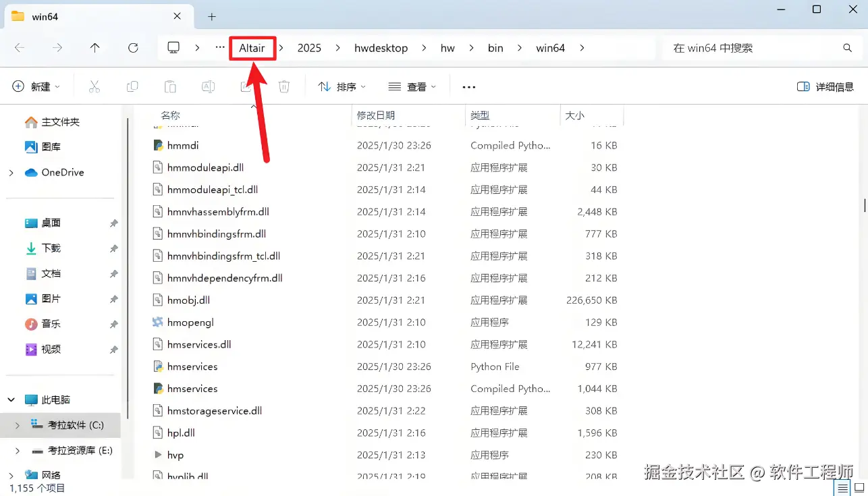This screenshot has width=868, height=496.
Task: Select 考拉软件 (C:) drive in sidebar
Action: 76,425
